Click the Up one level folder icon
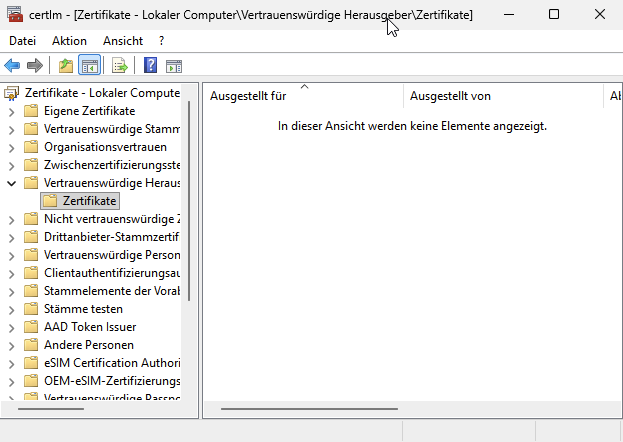 [65, 66]
